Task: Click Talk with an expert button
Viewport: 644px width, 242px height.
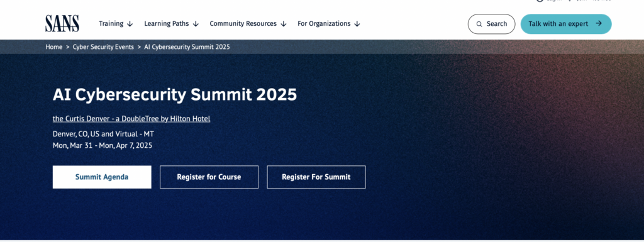Action: click(x=566, y=24)
